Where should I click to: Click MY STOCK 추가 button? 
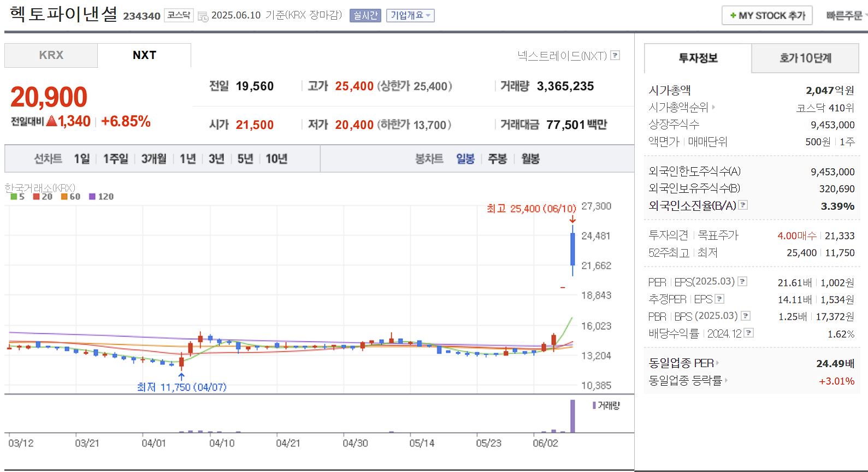point(767,15)
